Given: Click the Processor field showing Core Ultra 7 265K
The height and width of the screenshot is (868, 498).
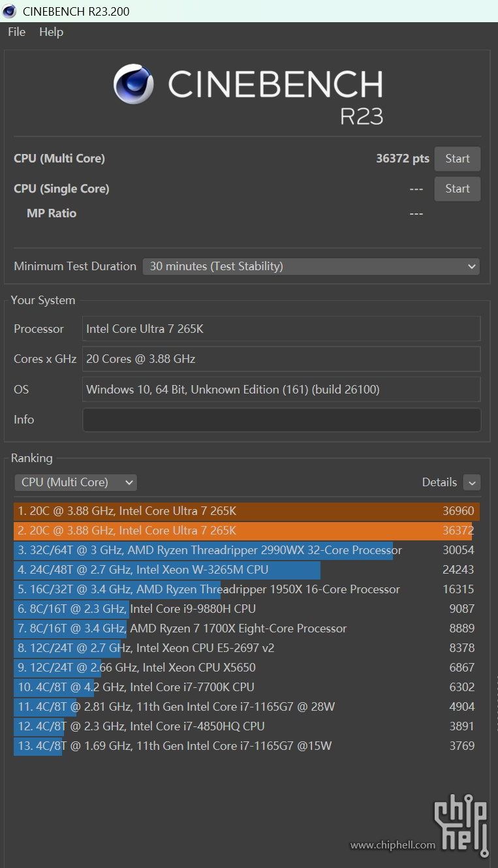Looking at the screenshot, I should (x=281, y=329).
